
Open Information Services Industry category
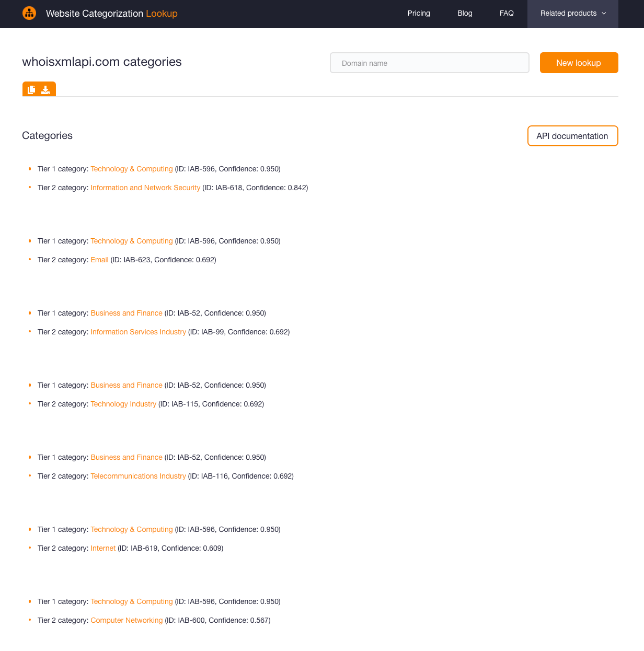tap(138, 332)
